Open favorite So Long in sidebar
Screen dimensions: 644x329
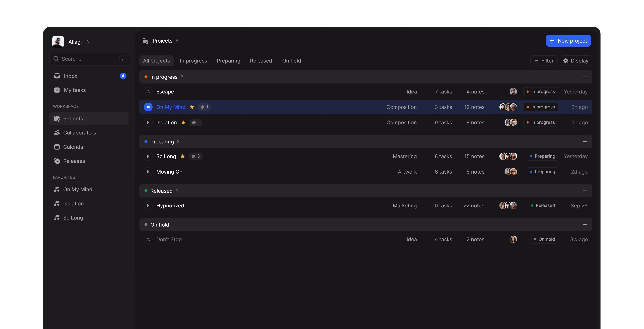(x=89, y=218)
